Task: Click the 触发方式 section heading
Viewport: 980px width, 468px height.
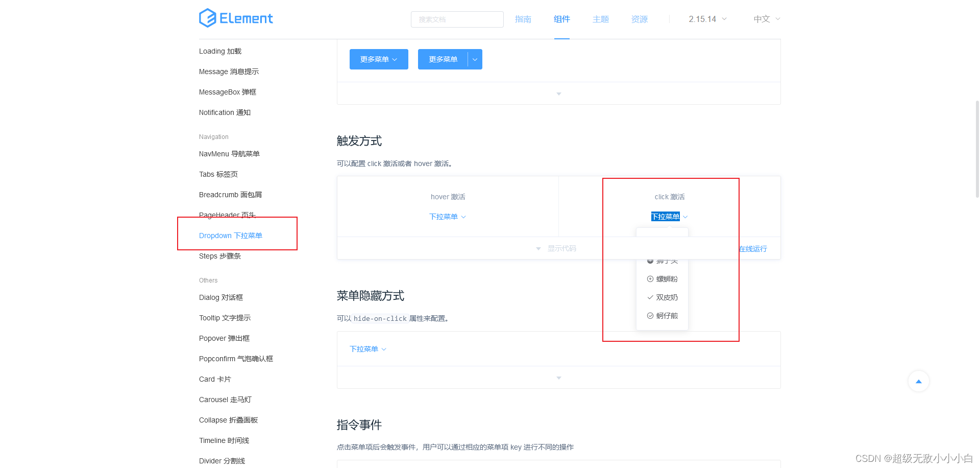Action: click(359, 141)
